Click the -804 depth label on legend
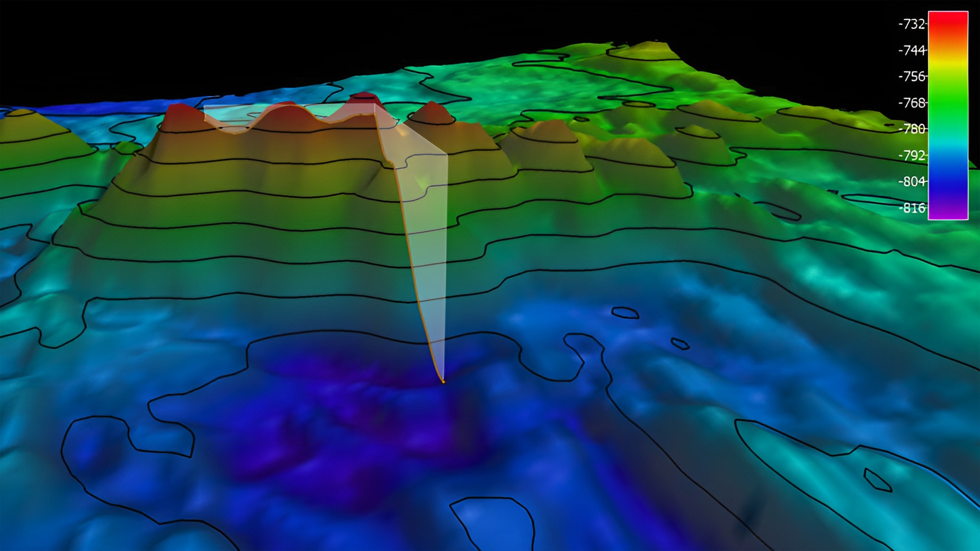 (x=911, y=181)
